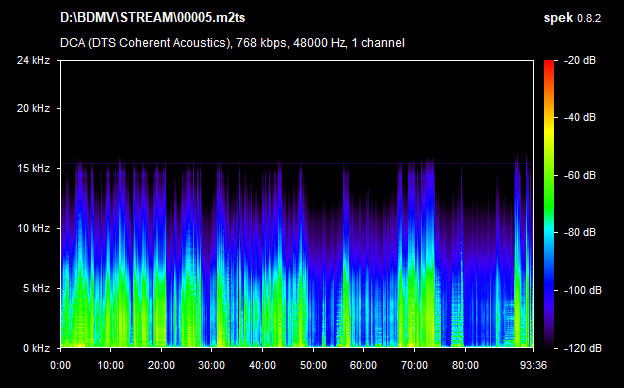Click the 10 kHz frequency axis label

33,228
